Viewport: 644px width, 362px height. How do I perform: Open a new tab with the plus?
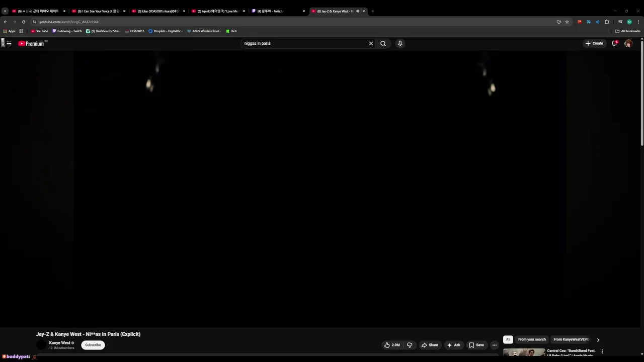point(373,11)
